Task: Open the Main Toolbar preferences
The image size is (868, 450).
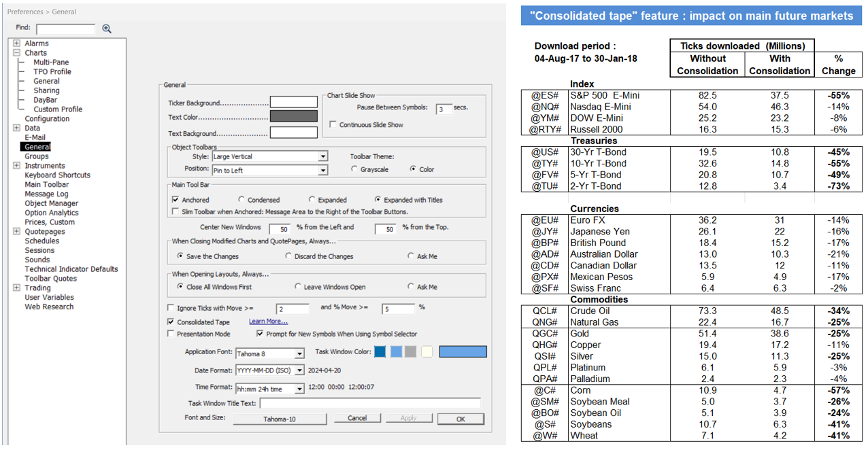Action: point(47,184)
